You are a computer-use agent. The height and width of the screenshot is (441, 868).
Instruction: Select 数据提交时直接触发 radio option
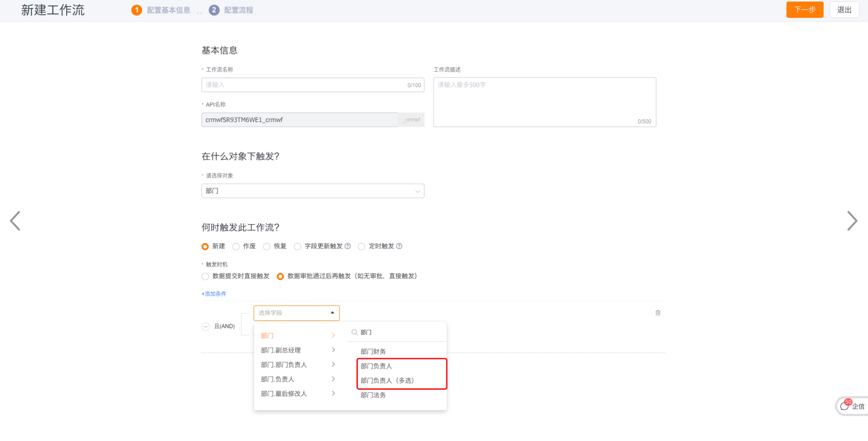pos(205,276)
